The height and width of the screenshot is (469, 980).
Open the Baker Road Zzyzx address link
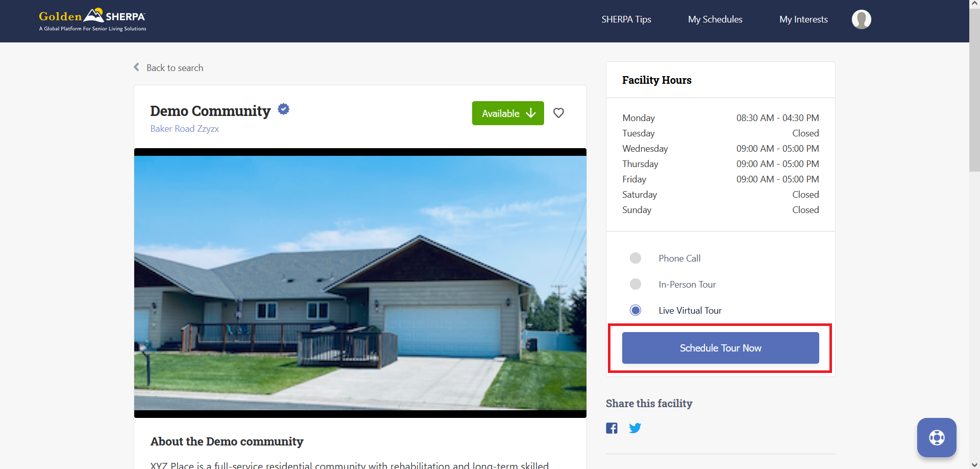[x=184, y=129]
